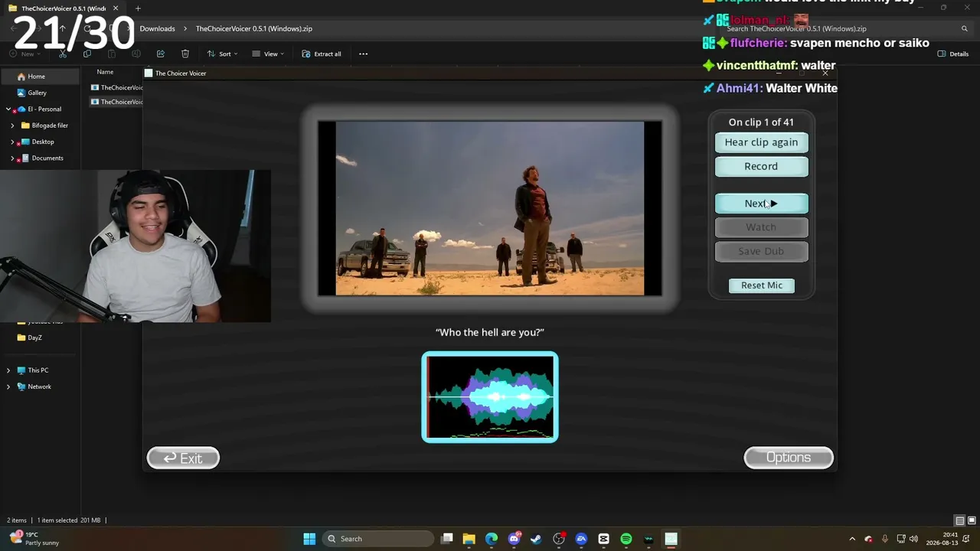Expand the Desktop folder in sidebar
The image size is (980, 551).
12,142
